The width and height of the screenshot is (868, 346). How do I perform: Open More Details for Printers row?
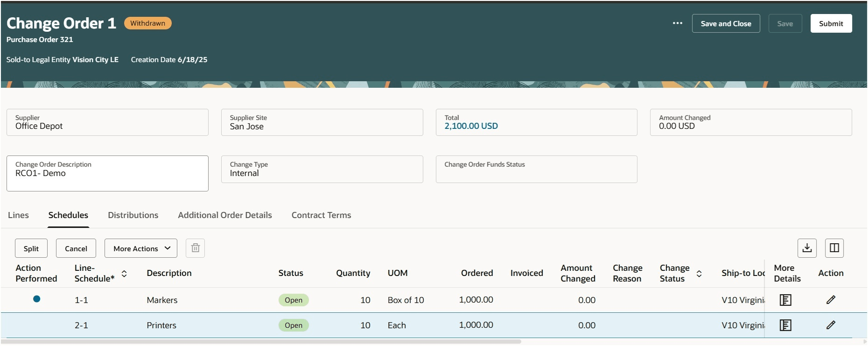point(786,325)
